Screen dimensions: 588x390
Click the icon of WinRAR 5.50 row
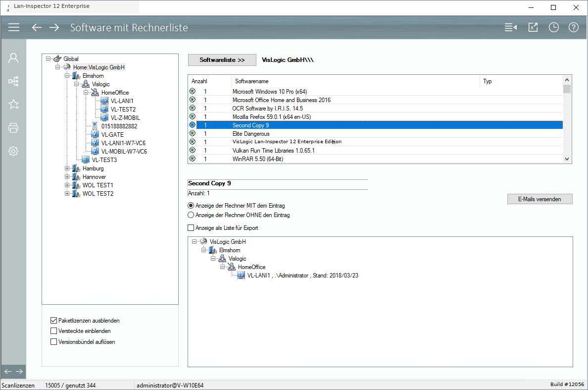click(x=193, y=159)
